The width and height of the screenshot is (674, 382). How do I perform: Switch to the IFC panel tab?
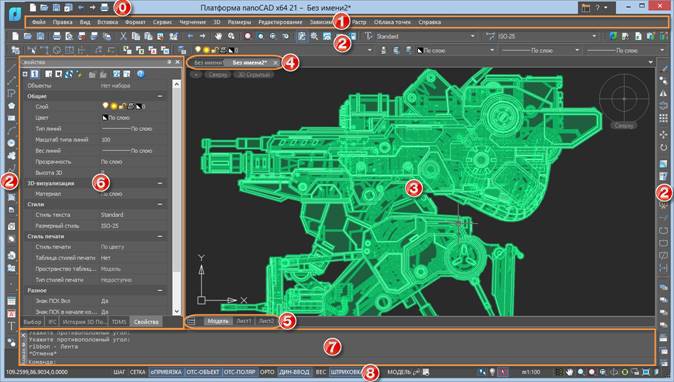click(x=52, y=322)
